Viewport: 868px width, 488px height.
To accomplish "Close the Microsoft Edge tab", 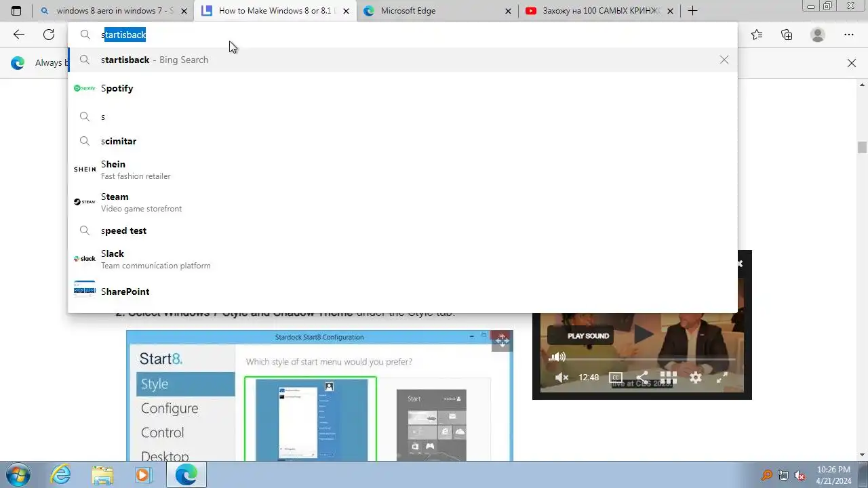I will [508, 11].
